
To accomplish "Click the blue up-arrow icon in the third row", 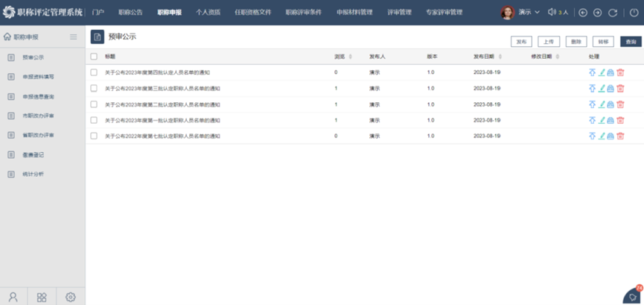I will tap(593, 104).
